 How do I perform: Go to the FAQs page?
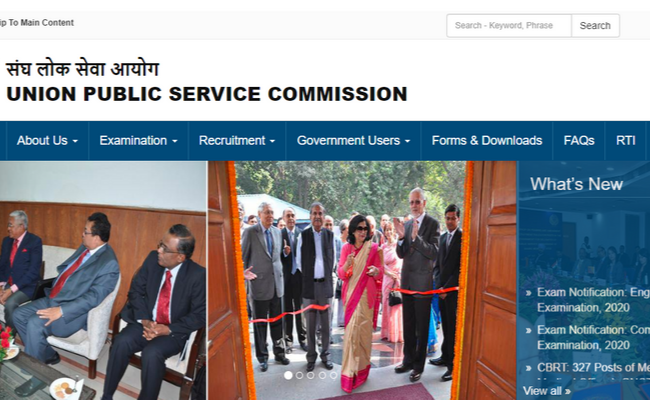click(x=579, y=141)
